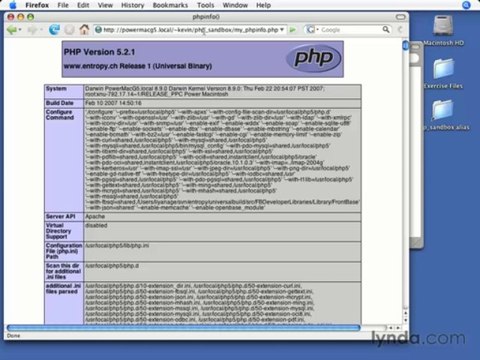Screen dimensions: 480x360
Task: Click the "Feb 10 2007 14:50:16" build date value
Action: tap(113, 103)
